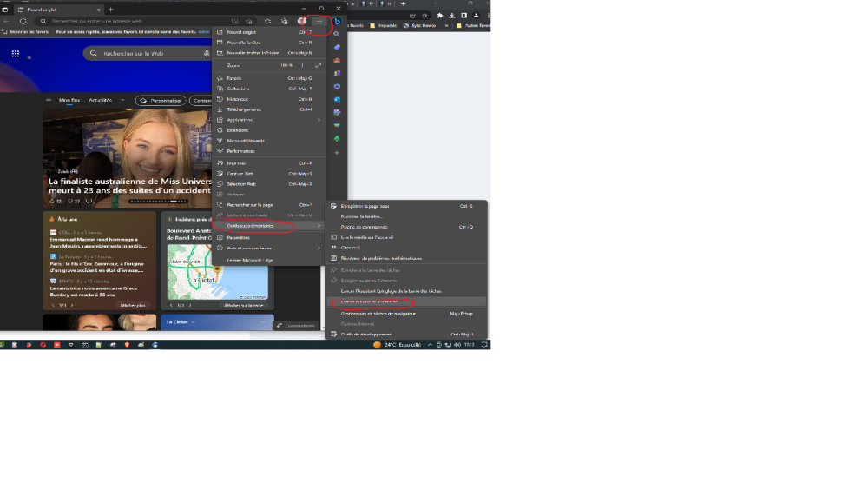Click the full-screen zoom arrow in menu
The height and width of the screenshot is (477, 868).
tap(319, 65)
